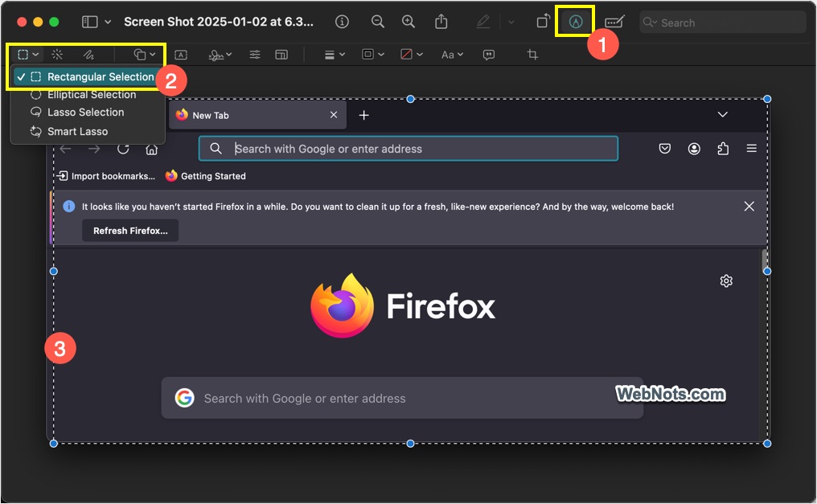Click the Highlight pen icon
The height and width of the screenshot is (504, 817).
483,22
